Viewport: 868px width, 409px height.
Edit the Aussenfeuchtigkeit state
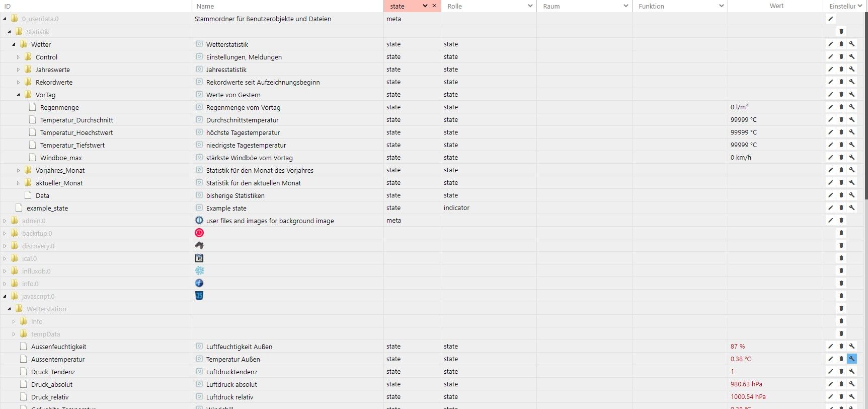point(831,347)
